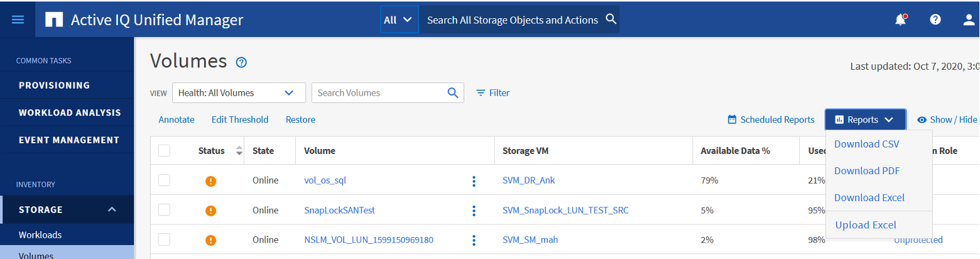Click the magnifier in Search Volumes field

point(453,92)
